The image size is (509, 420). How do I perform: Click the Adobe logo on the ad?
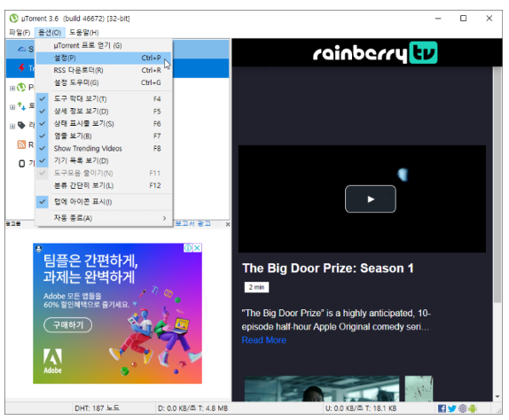coord(52,361)
